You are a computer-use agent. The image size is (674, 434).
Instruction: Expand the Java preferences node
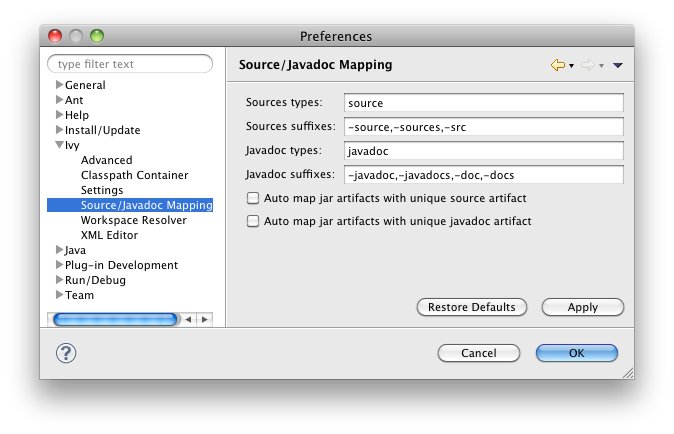point(59,250)
